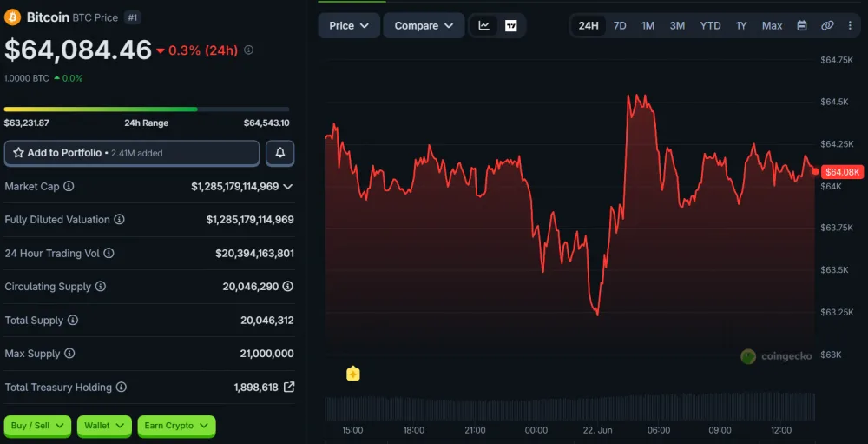The image size is (868, 444).
Task: Click the yellow sparkle marker under chart
Action: tap(353, 374)
